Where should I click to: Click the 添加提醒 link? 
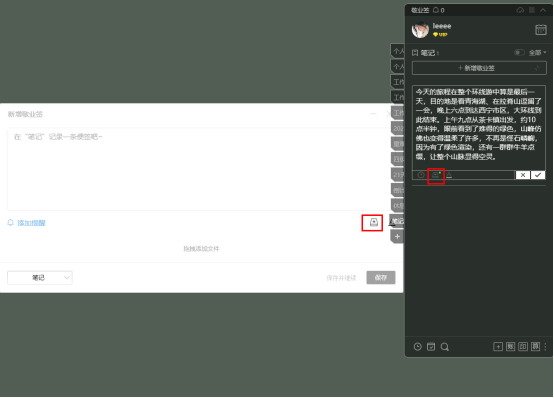coord(31,223)
